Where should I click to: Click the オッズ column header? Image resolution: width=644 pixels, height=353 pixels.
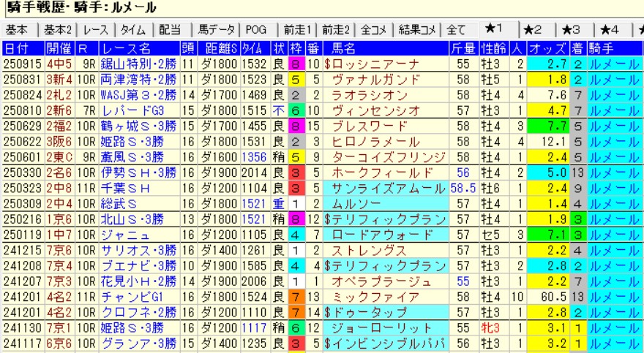[x=547, y=49]
